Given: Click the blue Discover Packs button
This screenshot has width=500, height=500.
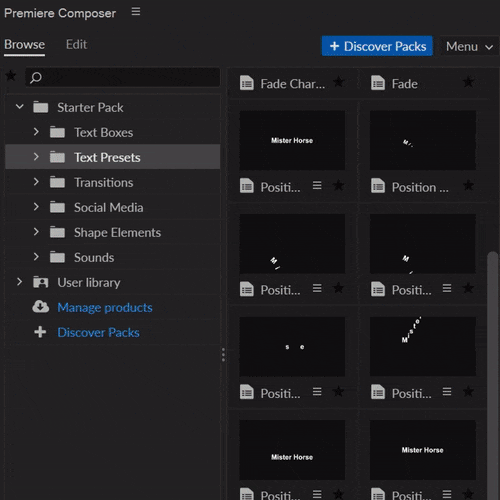Looking at the screenshot, I should point(377,46).
